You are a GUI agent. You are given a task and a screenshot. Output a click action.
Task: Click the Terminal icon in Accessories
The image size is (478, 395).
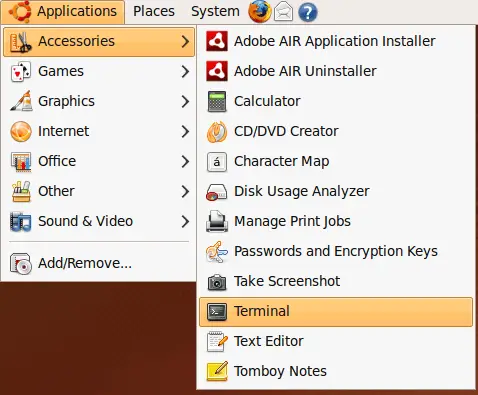(217, 311)
